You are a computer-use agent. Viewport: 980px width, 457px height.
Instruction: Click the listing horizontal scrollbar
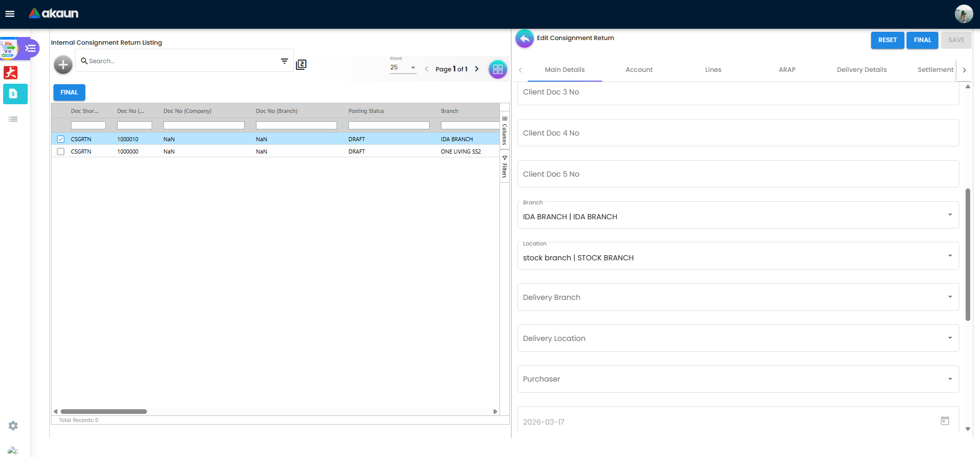pos(104,411)
